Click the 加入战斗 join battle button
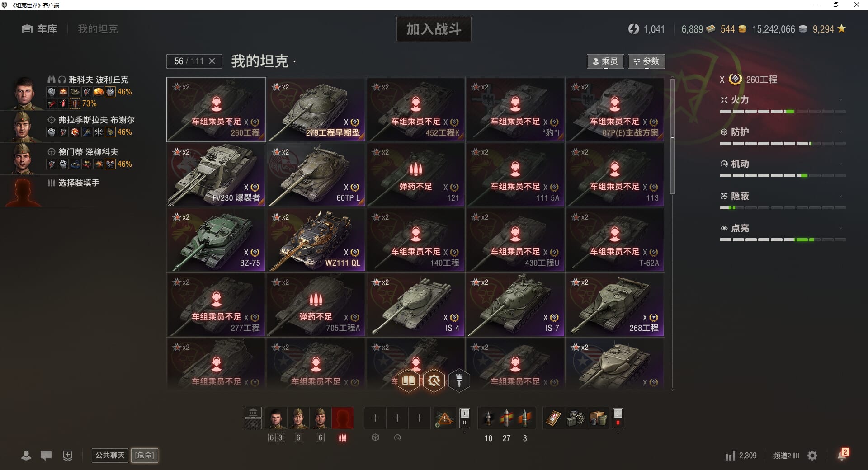The image size is (868, 470). click(x=434, y=29)
